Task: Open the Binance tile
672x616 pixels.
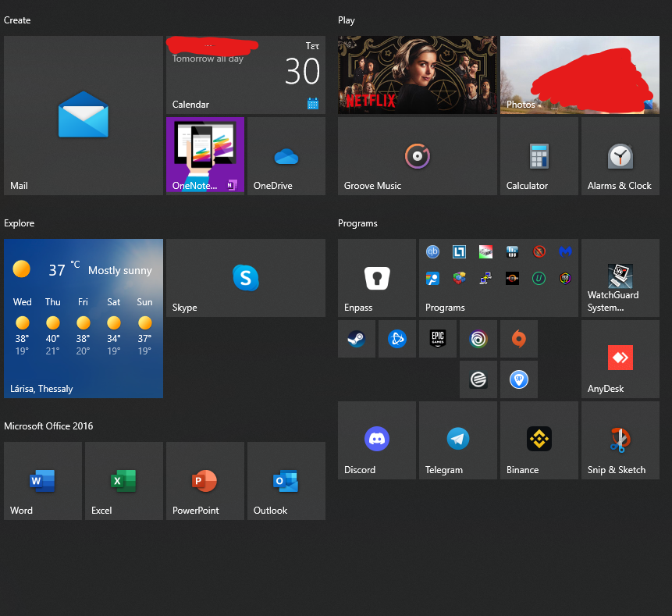Action: click(539, 440)
